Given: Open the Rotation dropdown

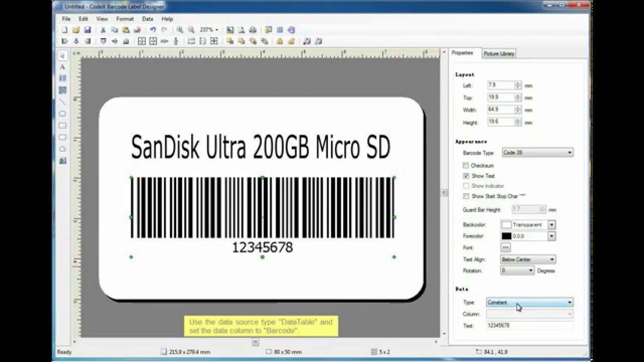Looking at the screenshot, I should 517,270.
